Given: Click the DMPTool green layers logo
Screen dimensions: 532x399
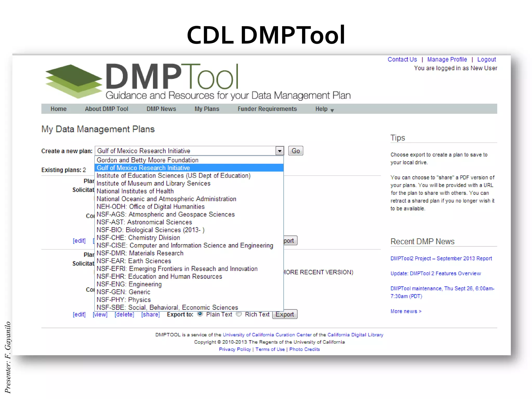Looking at the screenshot, I should pyautogui.click(x=74, y=81).
